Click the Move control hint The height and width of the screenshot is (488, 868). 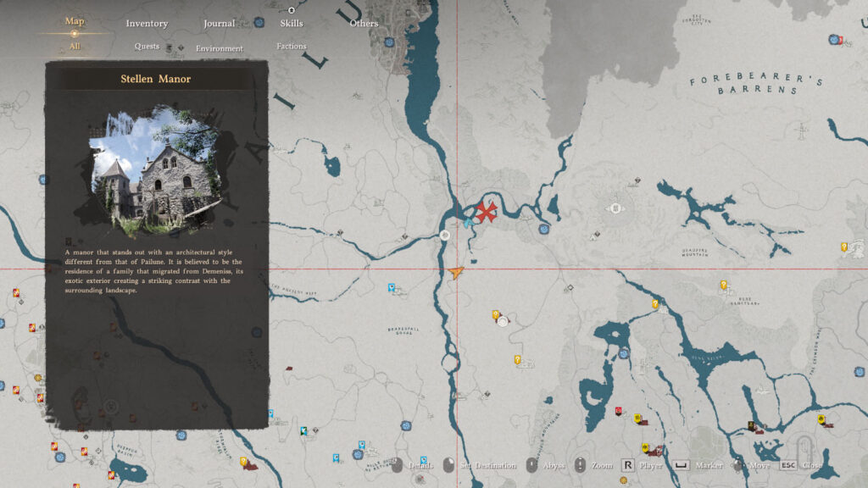click(751, 465)
